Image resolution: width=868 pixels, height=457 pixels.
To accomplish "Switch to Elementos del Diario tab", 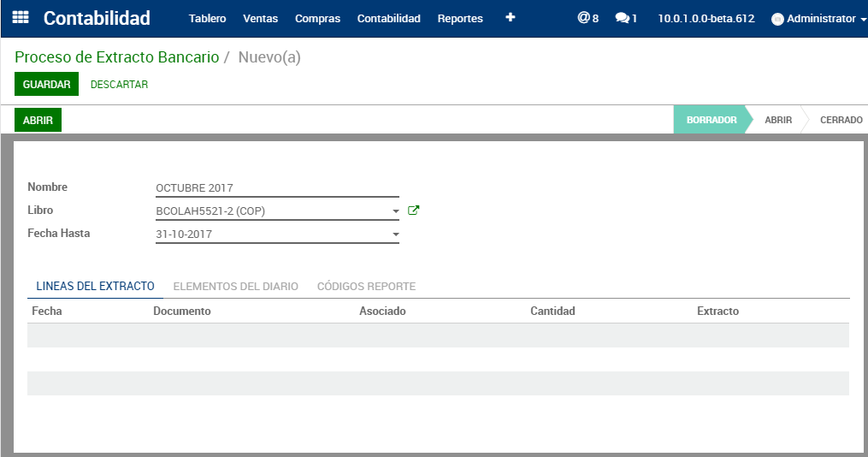I will point(235,287).
